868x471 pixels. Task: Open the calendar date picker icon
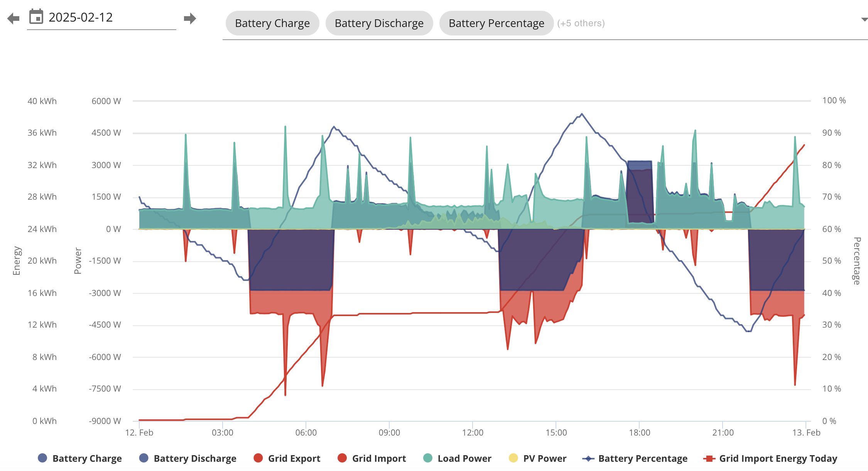pos(36,17)
